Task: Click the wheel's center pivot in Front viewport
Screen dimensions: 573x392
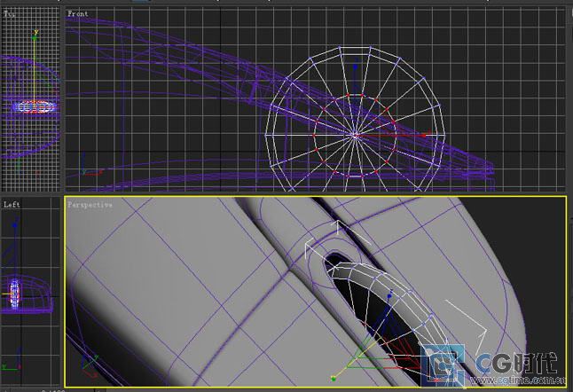Action: click(355, 136)
